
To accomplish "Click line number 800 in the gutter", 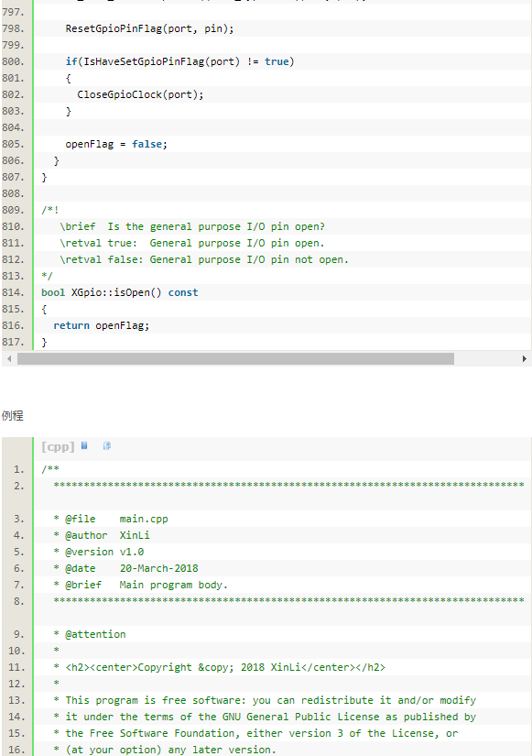I will pos(13,61).
